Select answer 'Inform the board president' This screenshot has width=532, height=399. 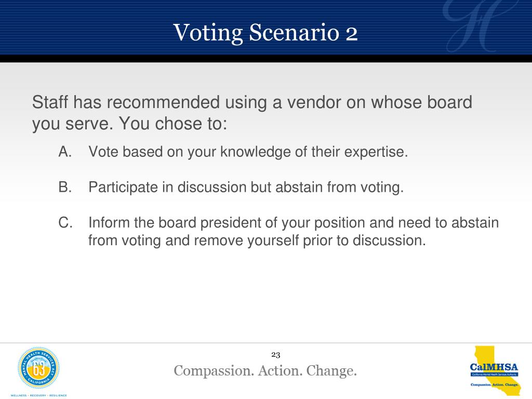(294, 232)
